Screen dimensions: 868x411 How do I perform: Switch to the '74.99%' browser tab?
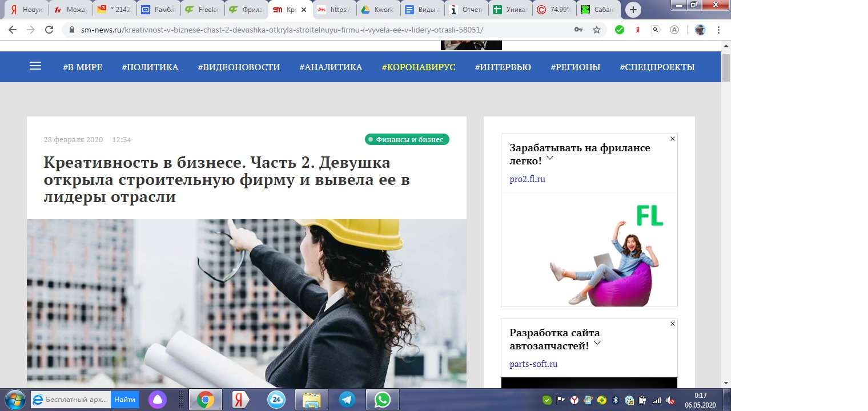coord(554,10)
